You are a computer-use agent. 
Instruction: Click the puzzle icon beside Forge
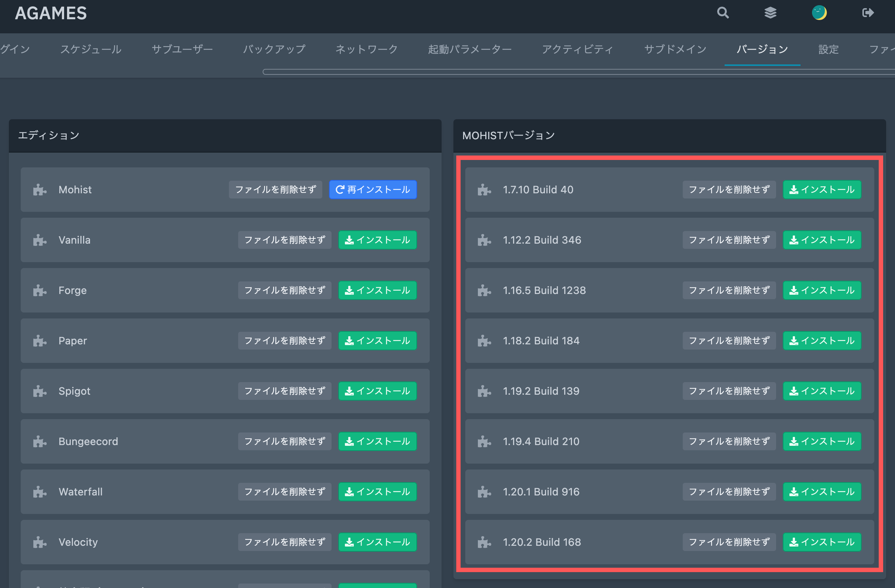[40, 291]
